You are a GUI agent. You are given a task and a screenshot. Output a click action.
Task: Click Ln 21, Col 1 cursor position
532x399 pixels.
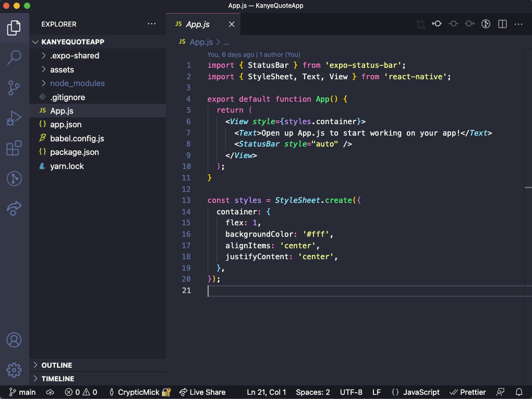tap(267, 392)
